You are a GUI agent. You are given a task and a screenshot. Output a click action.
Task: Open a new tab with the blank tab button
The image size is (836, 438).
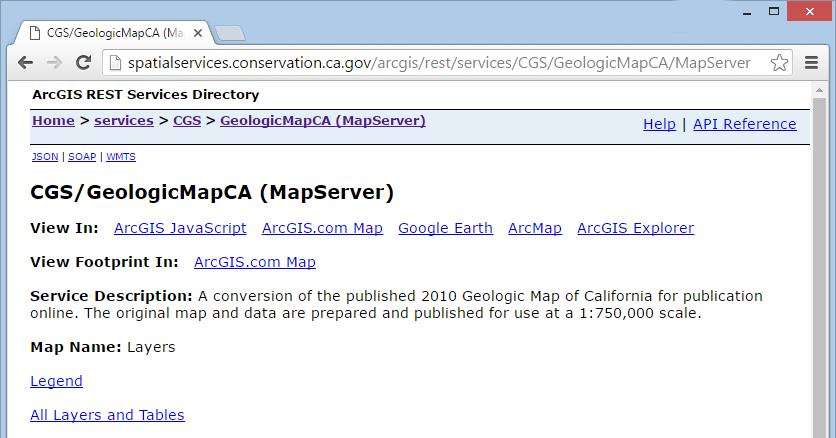click(x=230, y=33)
